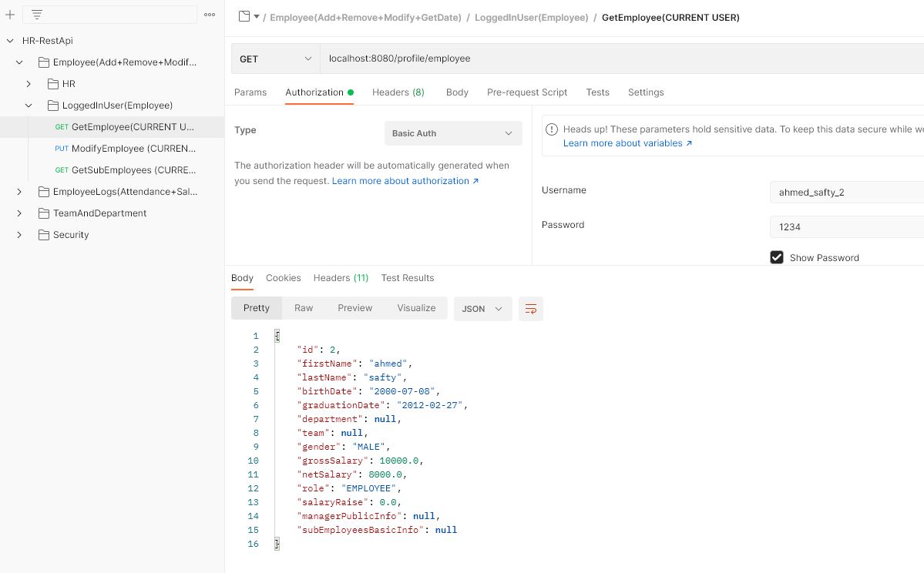Click the filter icon in sidebar search
The height and width of the screenshot is (573, 924).
(36, 15)
